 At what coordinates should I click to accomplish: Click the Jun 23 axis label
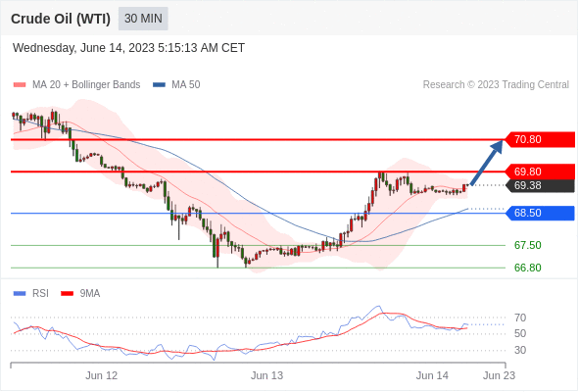pyautogui.click(x=499, y=375)
